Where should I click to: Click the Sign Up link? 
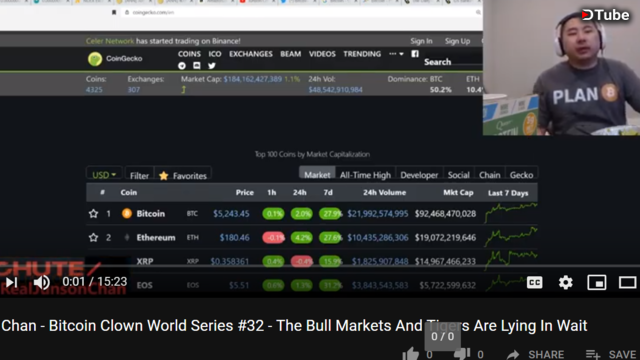pos(457,41)
